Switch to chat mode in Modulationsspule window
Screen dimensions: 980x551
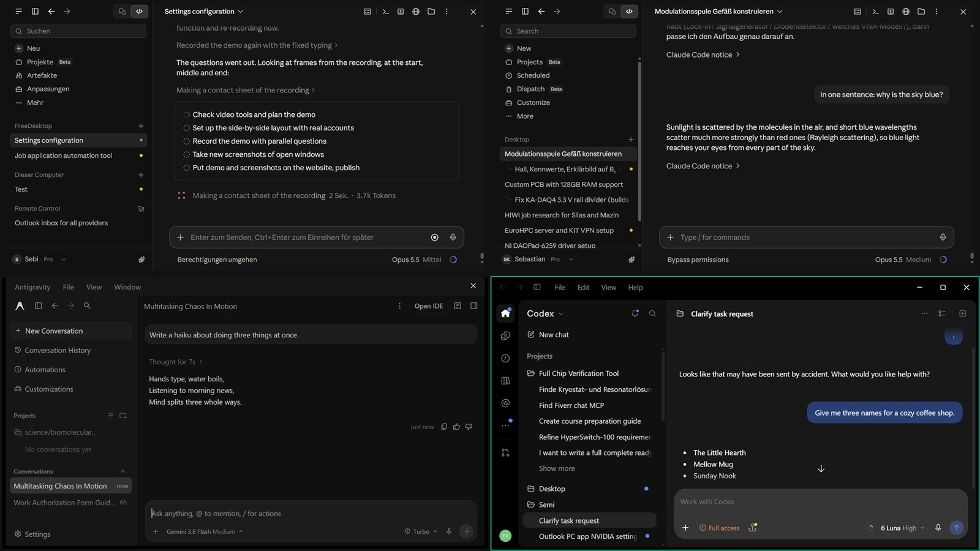(612, 12)
